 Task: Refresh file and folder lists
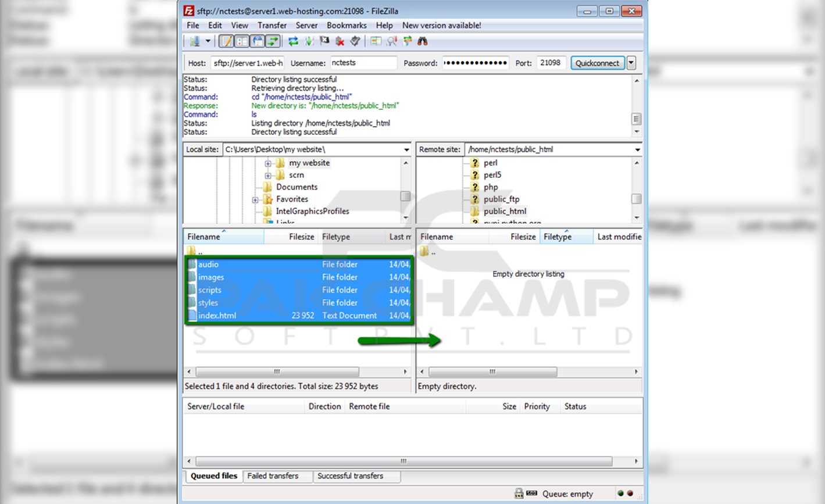293,41
